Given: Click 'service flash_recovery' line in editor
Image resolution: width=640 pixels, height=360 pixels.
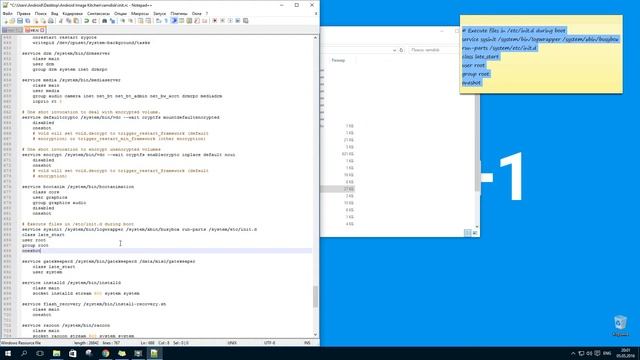Looking at the screenshot, I should (x=94, y=304).
